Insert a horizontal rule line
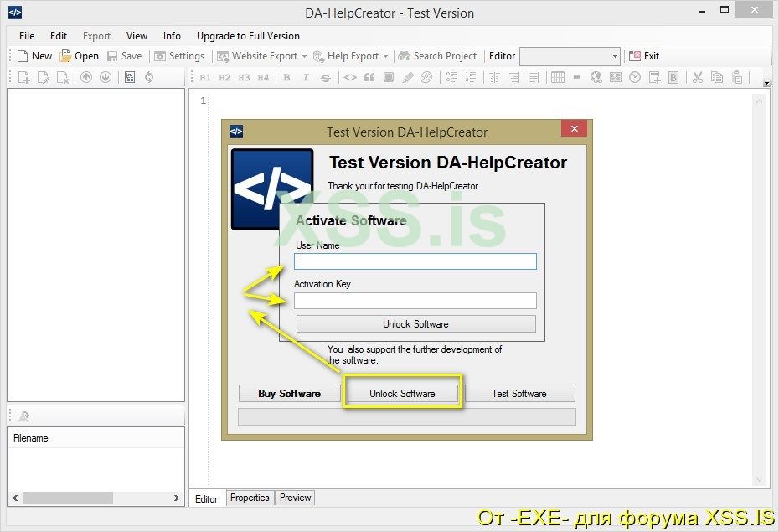779x532 pixels. [577, 77]
